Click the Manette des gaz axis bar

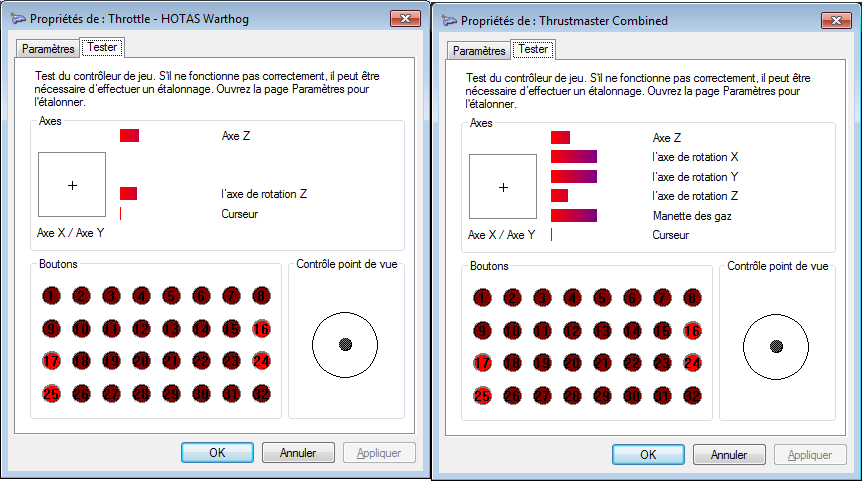click(573, 215)
